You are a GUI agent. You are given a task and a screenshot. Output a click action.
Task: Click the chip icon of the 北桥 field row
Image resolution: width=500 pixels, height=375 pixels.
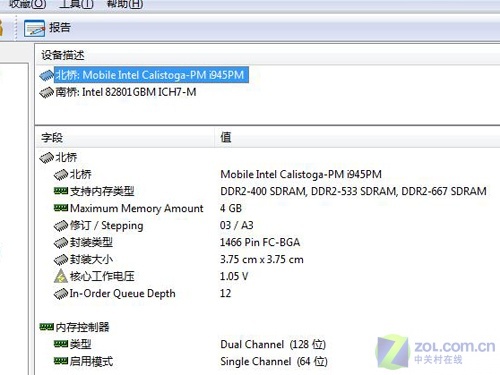click(61, 174)
